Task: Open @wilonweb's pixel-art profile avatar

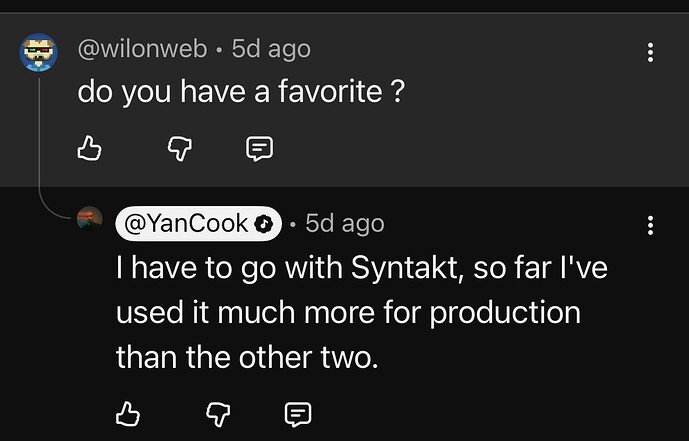Action: [x=39, y=52]
